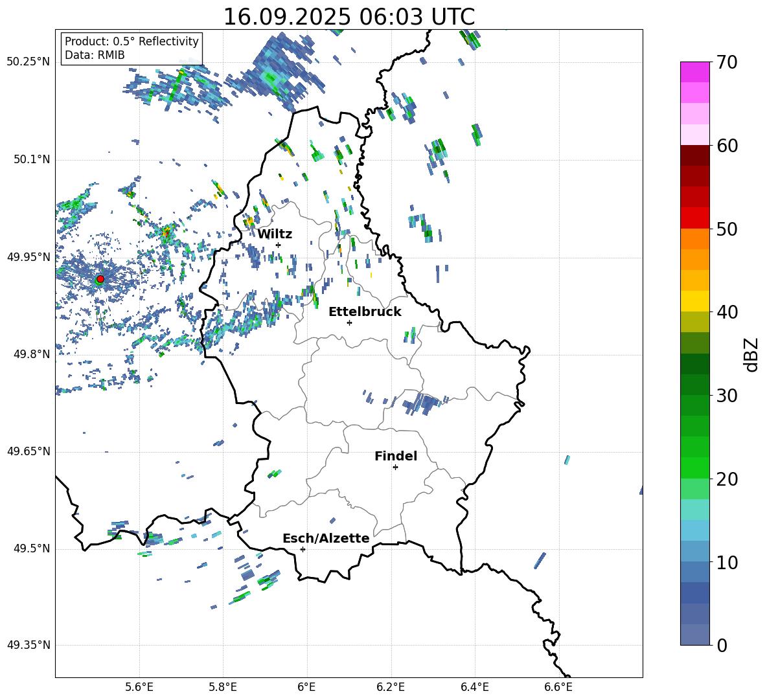767x700 pixels.
Task: Click the light blue colorbar segment above 10
Action: [x=695, y=552]
